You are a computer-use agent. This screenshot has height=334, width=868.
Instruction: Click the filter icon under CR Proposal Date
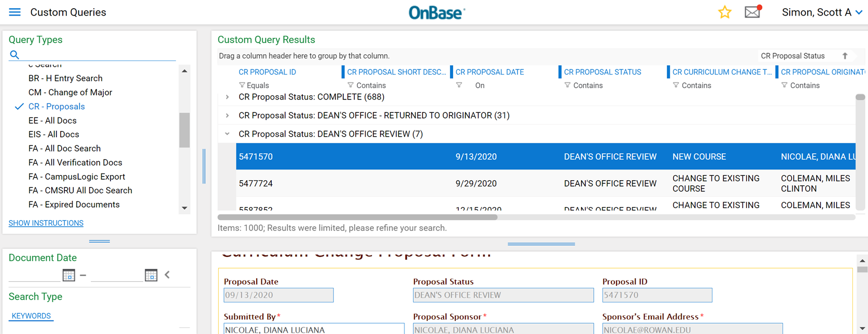click(x=459, y=85)
